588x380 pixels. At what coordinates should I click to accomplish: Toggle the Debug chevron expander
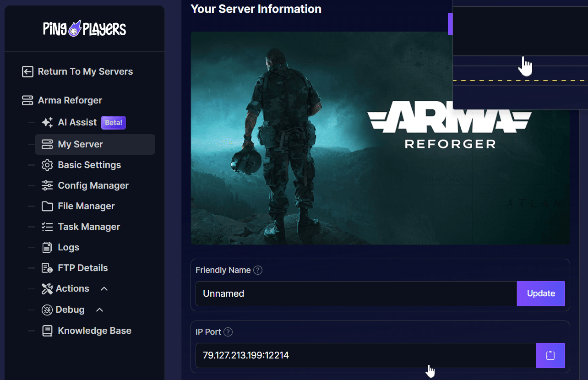(99, 310)
